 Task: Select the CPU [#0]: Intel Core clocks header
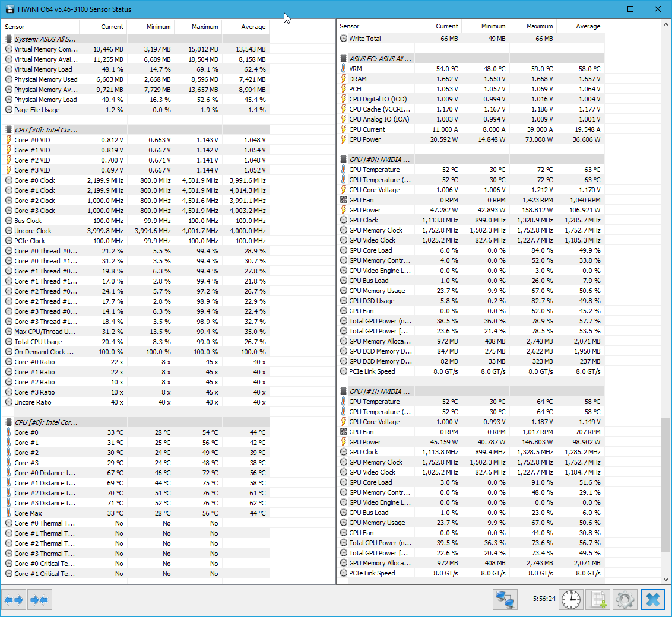(x=46, y=129)
